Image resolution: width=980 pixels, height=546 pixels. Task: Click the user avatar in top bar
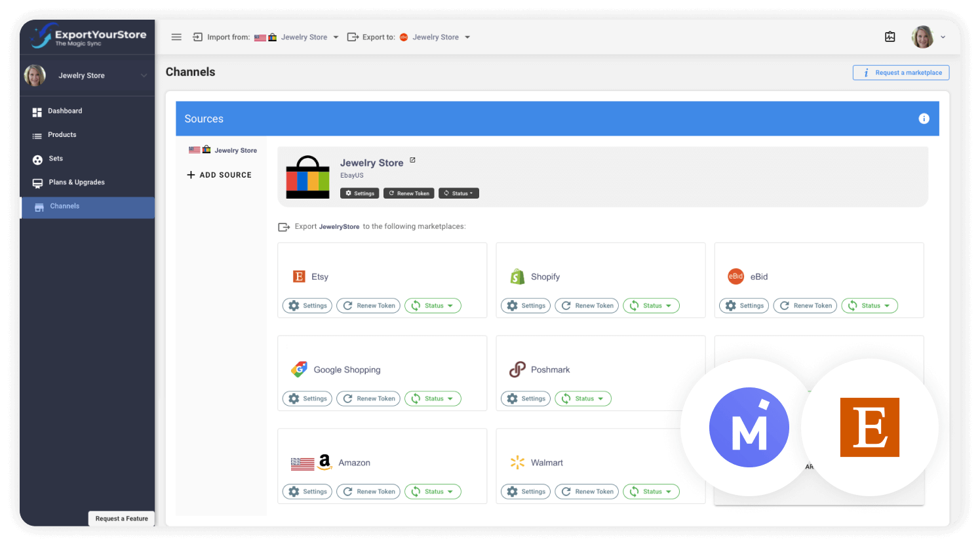(922, 37)
